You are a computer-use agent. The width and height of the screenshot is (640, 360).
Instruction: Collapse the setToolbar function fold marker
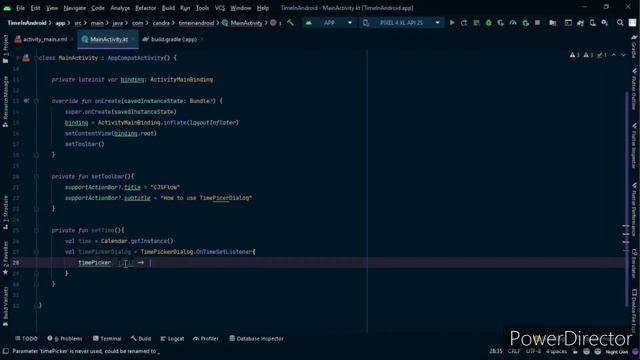[36, 176]
